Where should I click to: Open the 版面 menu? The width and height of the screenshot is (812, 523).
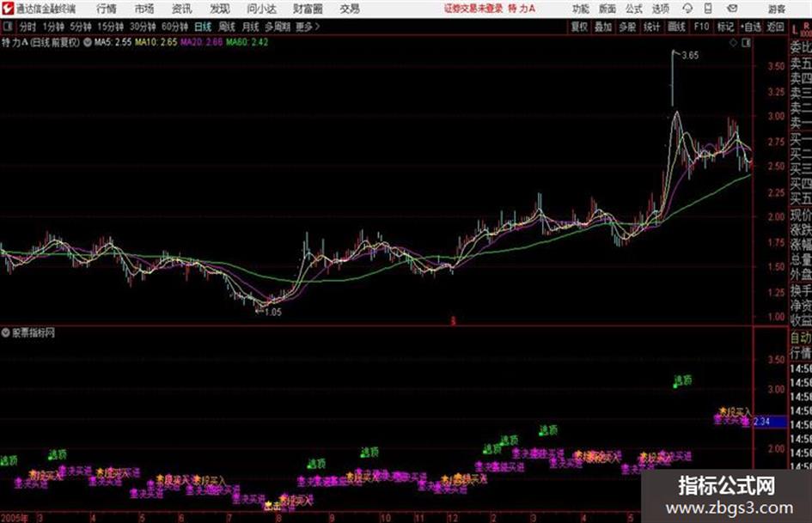pyautogui.click(x=607, y=9)
